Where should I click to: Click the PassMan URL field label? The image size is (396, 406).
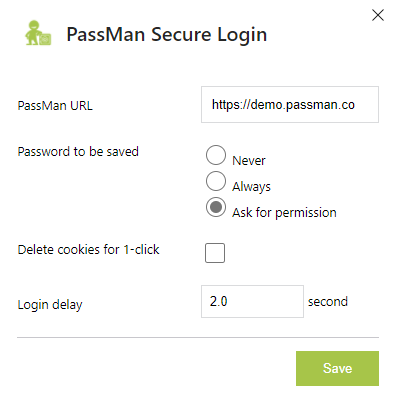pos(55,106)
